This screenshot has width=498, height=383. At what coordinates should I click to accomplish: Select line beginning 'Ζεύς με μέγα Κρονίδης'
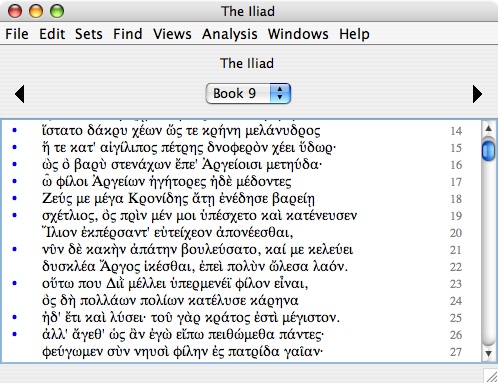(178, 198)
